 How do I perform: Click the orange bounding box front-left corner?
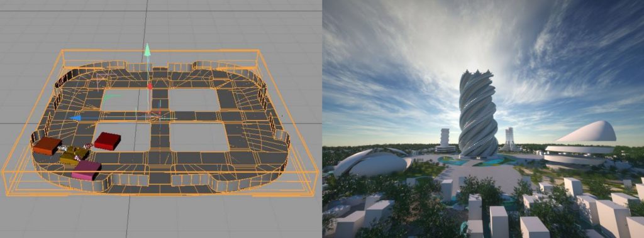pos(6,192)
